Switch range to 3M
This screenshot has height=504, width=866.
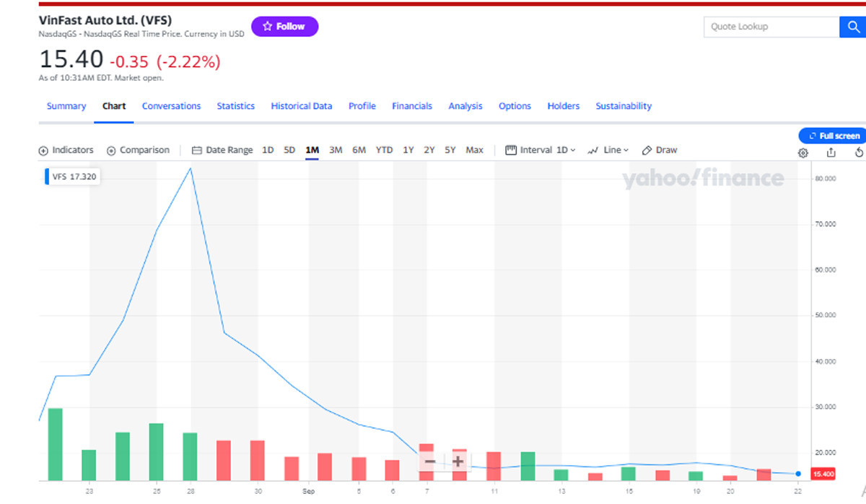[336, 150]
